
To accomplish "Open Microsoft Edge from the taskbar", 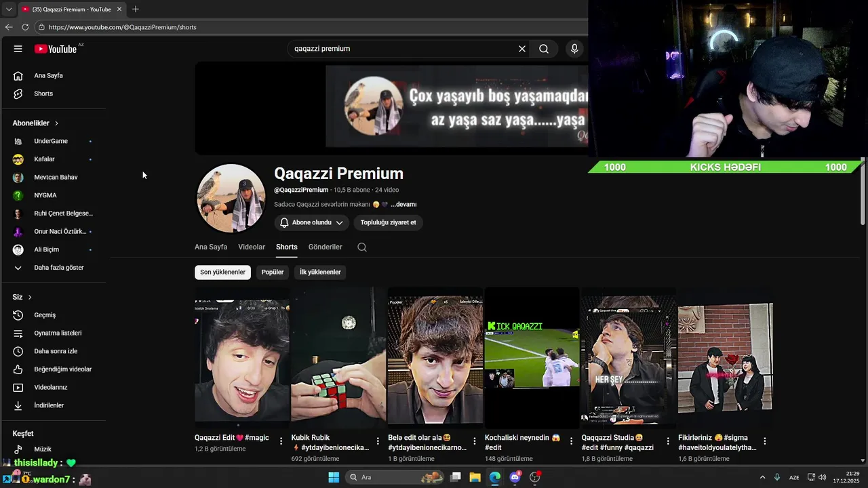I will coord(495,477).
